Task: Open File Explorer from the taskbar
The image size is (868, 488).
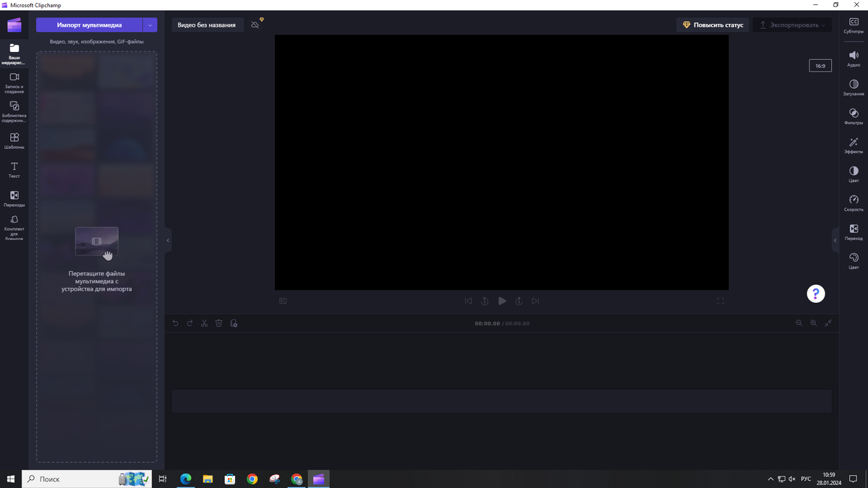Action: tap(208, 479)
